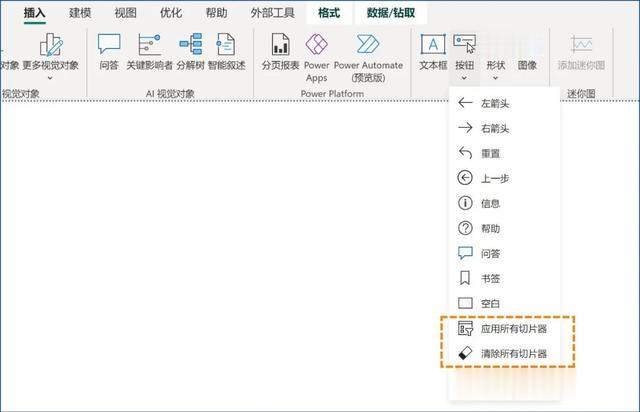Insert the 分解树 visual
Screen dimensions: 640x412
click(190, 51)
